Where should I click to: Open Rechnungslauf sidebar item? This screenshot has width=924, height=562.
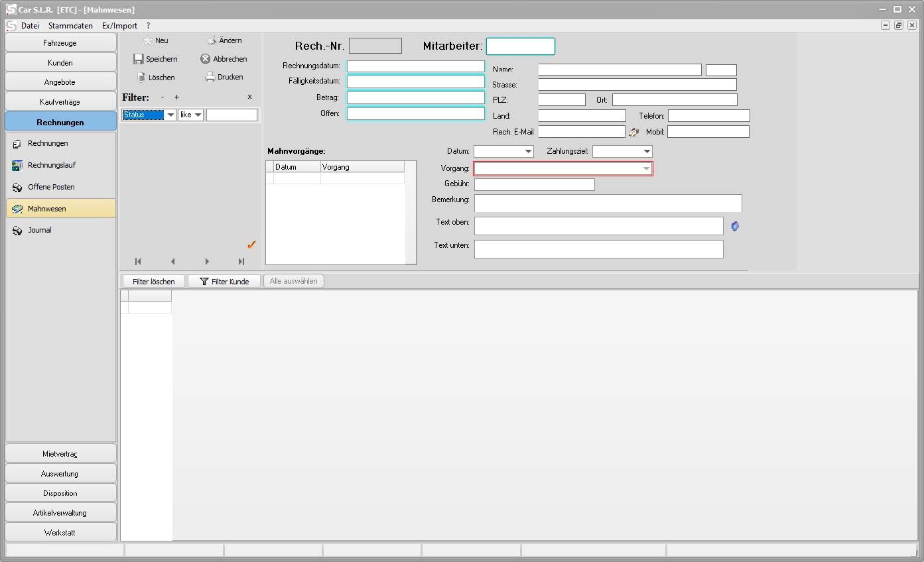click(x=61, y=165)
